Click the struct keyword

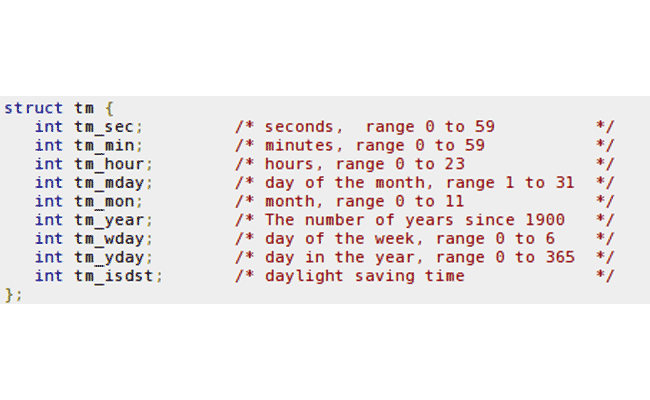(x=34, y=108)
